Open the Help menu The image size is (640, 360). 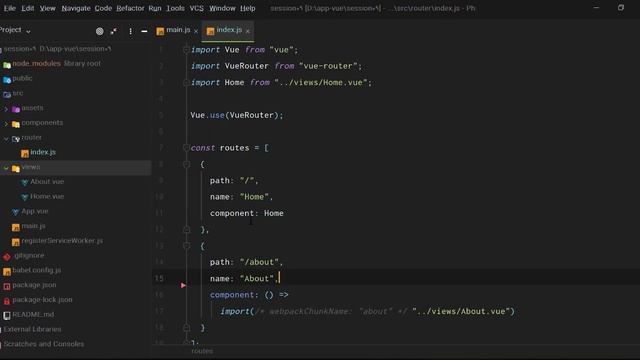tap(247, 8)
